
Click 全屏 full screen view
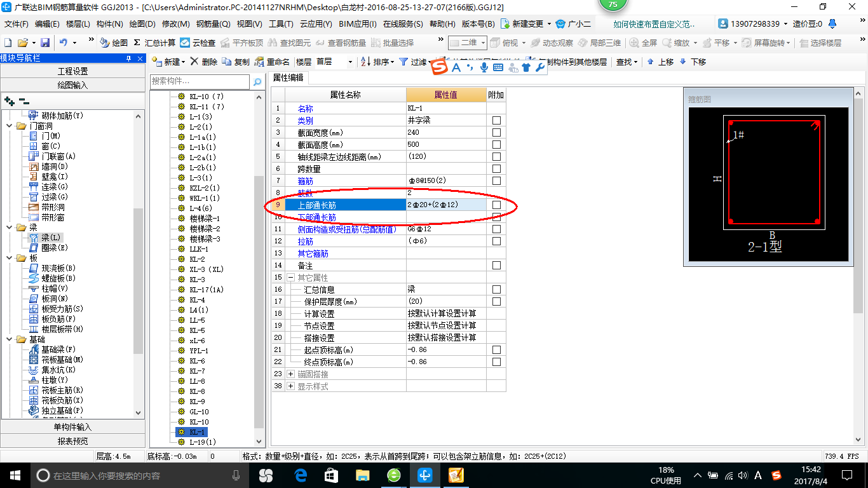tap(643, 43)
